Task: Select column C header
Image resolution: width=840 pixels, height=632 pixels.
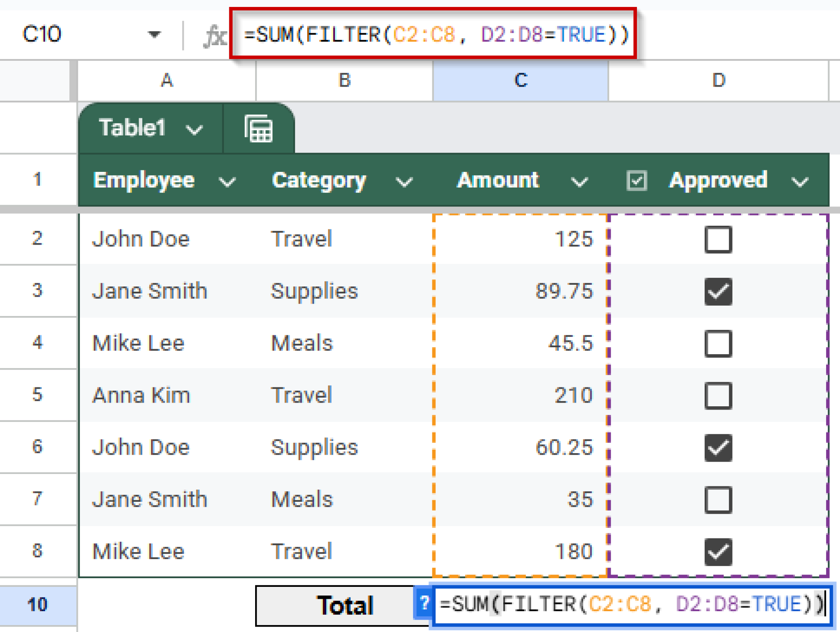Action: (x=519, y=81)
